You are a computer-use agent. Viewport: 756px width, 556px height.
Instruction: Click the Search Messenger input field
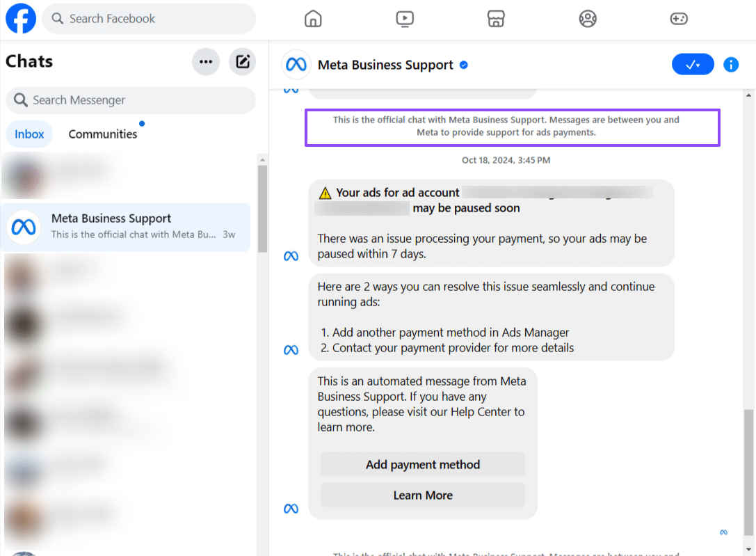[x=131, y=100]
